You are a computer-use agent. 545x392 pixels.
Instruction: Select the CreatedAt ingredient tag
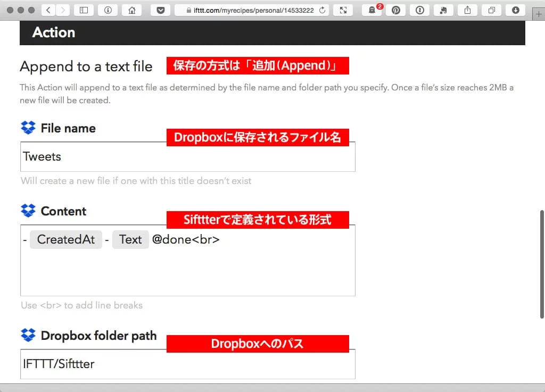[66, 239]
